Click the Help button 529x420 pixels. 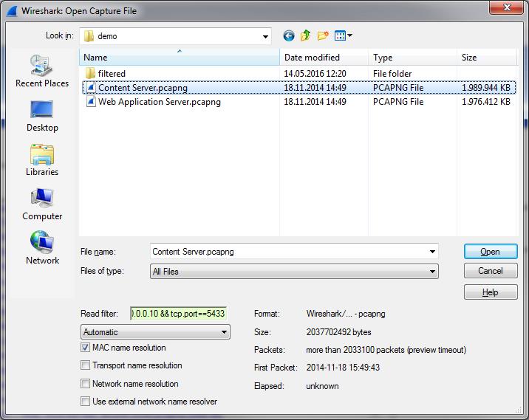[x=491, y=292]
